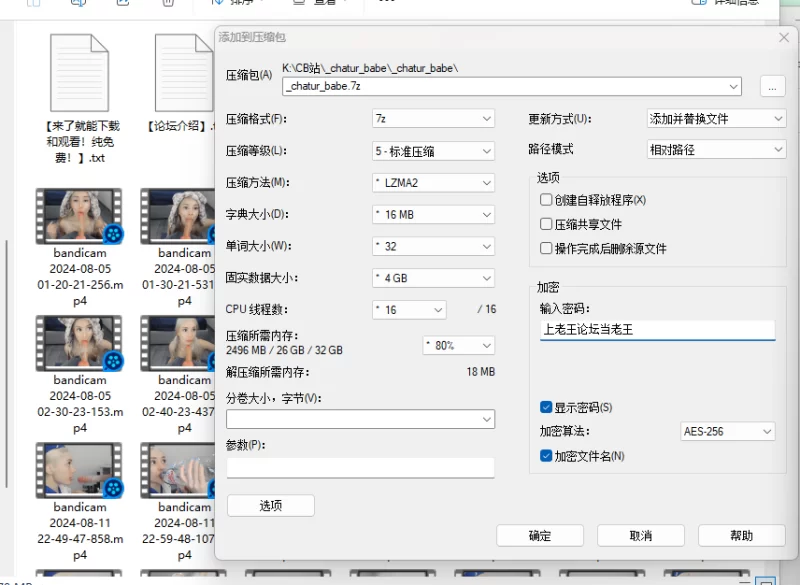Select bandicam 22-49-47-858.mp4 file icon
The width and height of the screenshot is (800, 585).
tap(80, 471)
